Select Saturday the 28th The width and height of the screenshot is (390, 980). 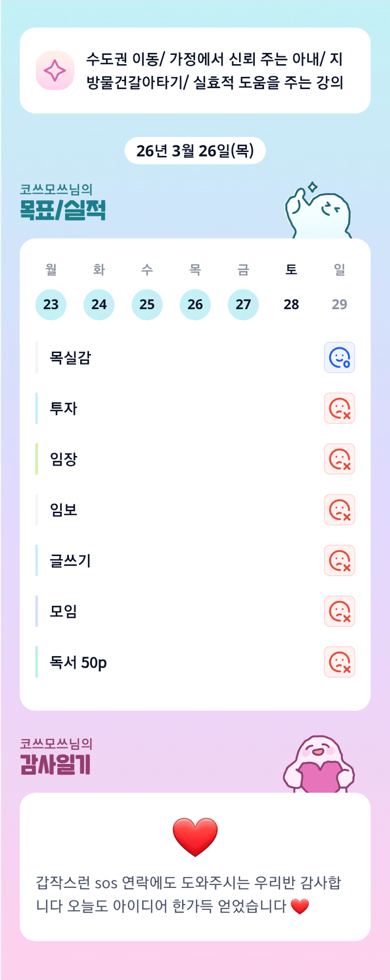(x=291, y=304)
